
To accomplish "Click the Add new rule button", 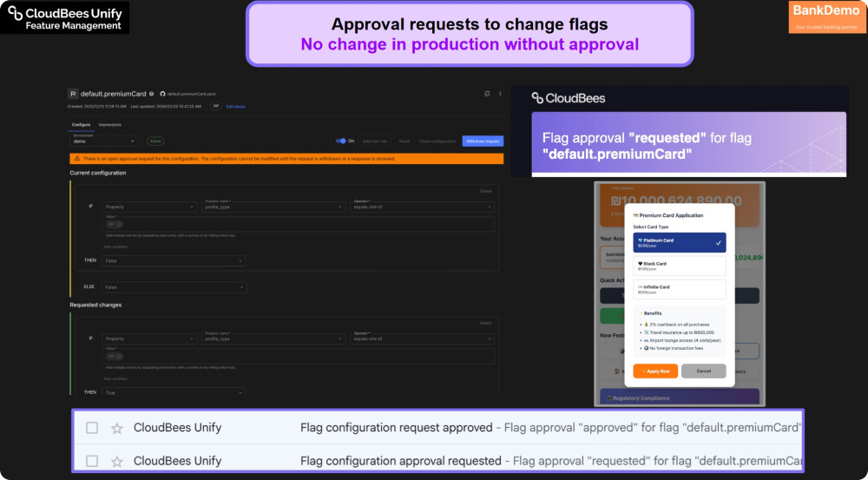I will [375, 141].
